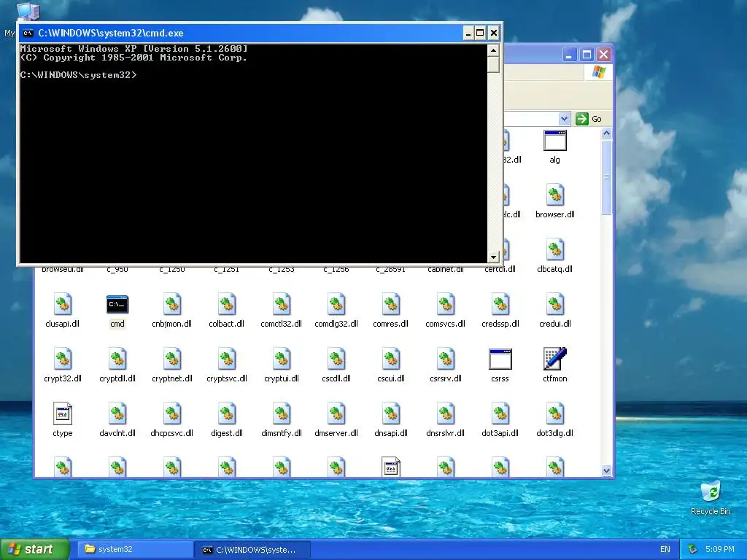Select the clusapi.dll file icon
Viewport: 747px width, 560px height.
63,305
